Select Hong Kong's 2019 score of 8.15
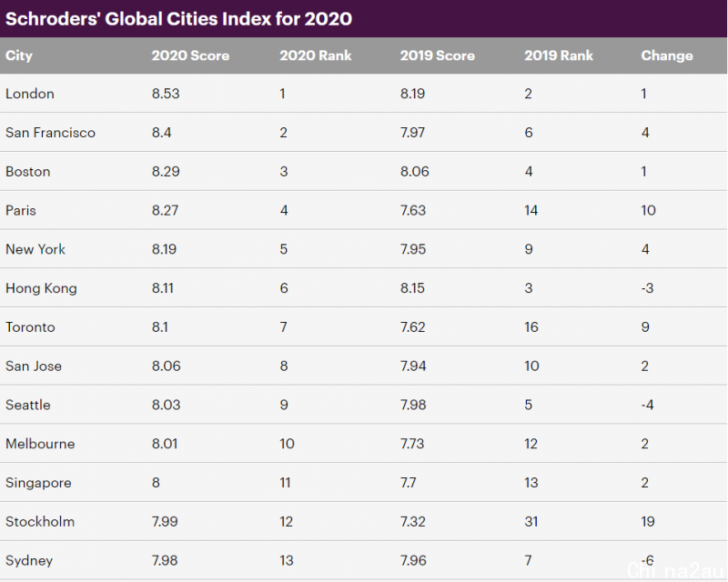The height and width of the screenshot is (582, 728). tap(413, 288)
